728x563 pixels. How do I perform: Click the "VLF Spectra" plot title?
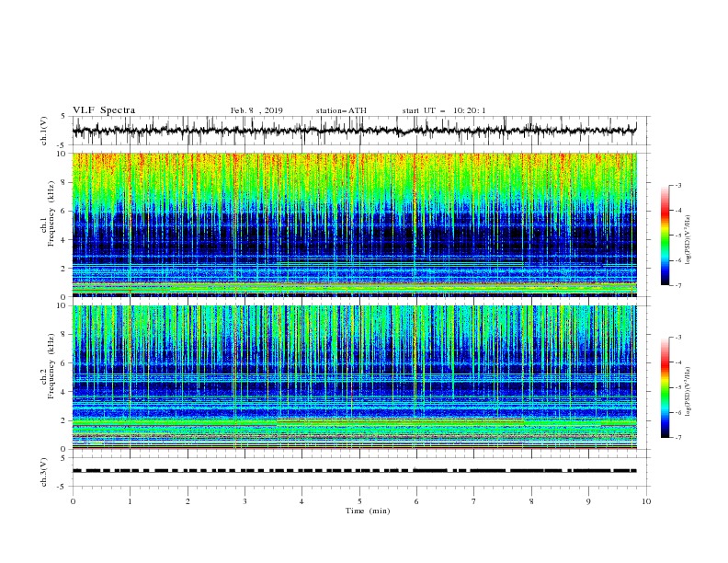(104, 110)
